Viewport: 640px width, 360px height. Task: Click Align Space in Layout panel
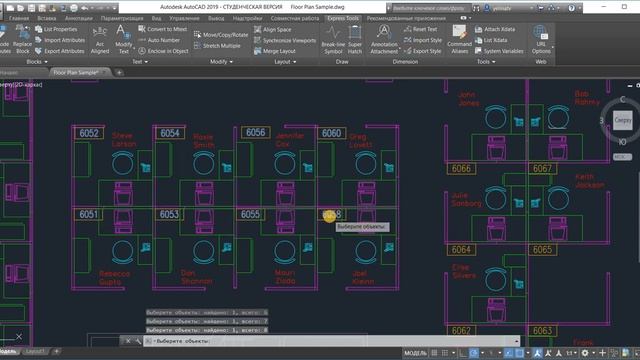click(x=273, y=29)
